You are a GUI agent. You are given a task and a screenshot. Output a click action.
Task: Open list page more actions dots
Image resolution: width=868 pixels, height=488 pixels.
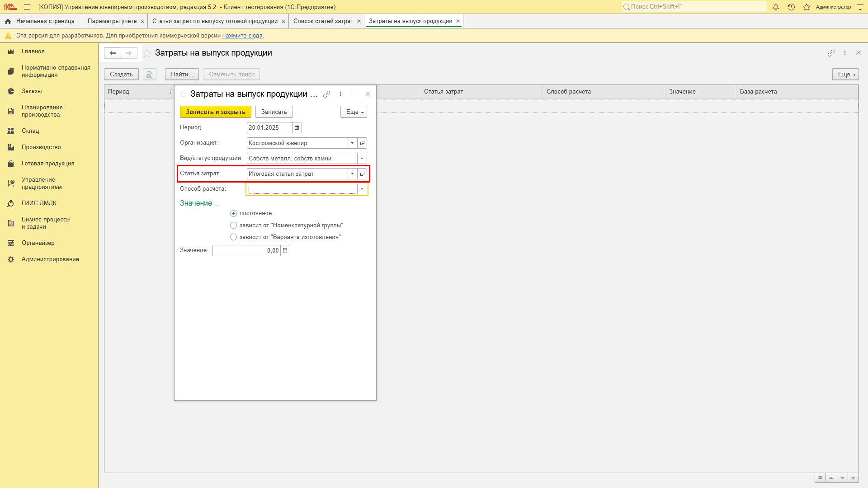(x=845, y=53)
